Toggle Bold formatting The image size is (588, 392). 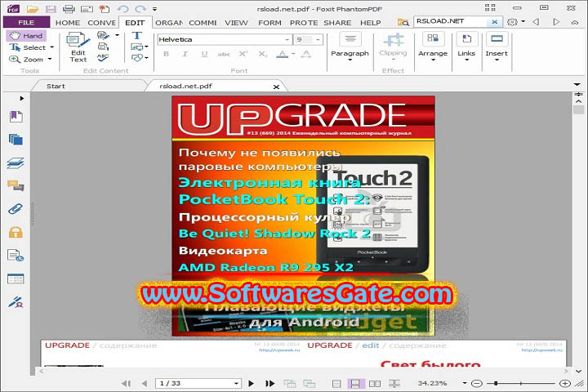pyautogui.click(x=166, y=54)
